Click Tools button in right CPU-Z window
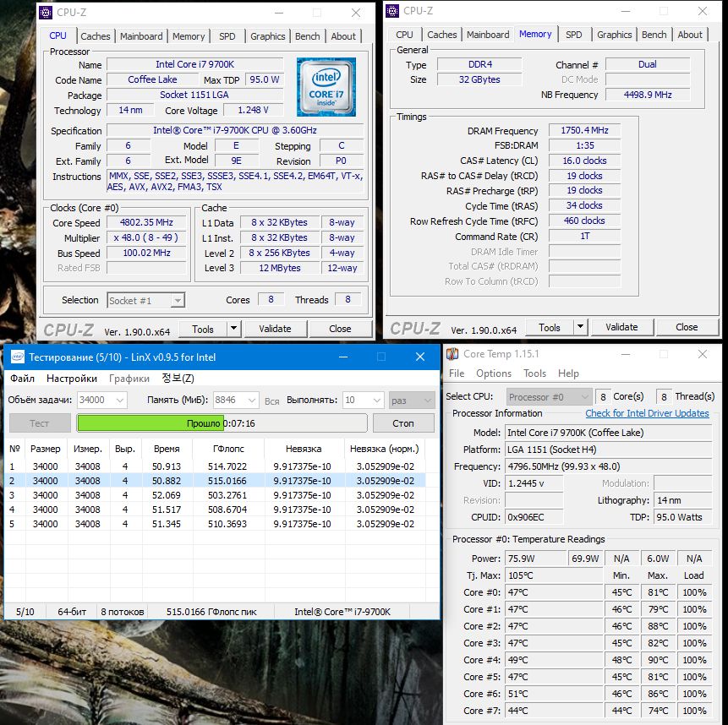The image size is (728, 725). (550, 328)
